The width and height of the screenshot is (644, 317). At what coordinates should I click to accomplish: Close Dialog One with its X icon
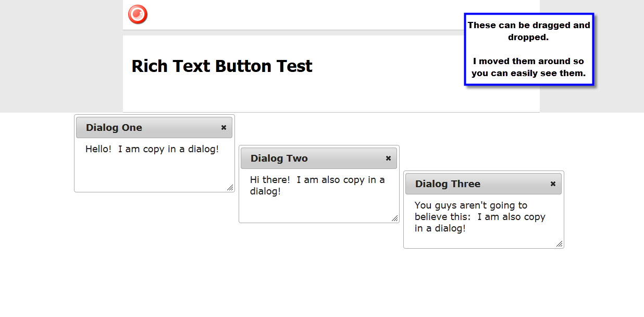tap(224, 128)
